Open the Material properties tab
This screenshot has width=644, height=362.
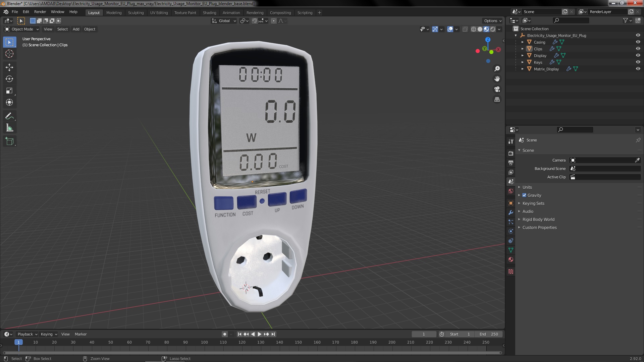[x=511, y=259]
